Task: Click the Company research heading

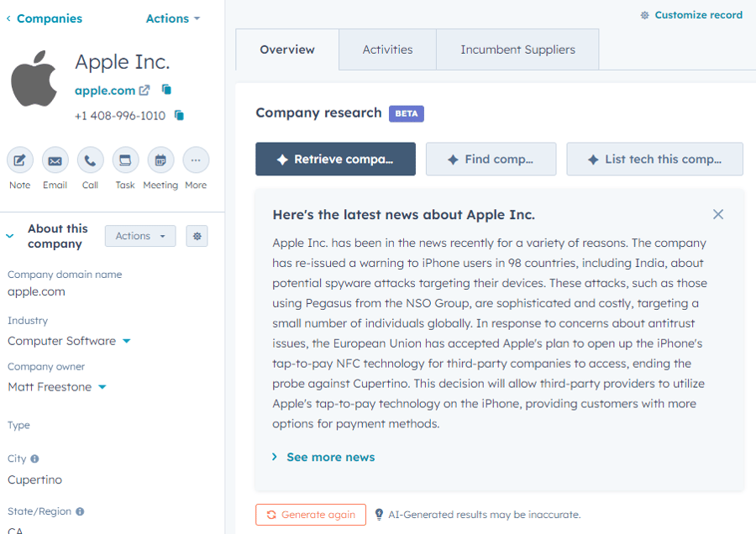Action: (x=318, y=113)
